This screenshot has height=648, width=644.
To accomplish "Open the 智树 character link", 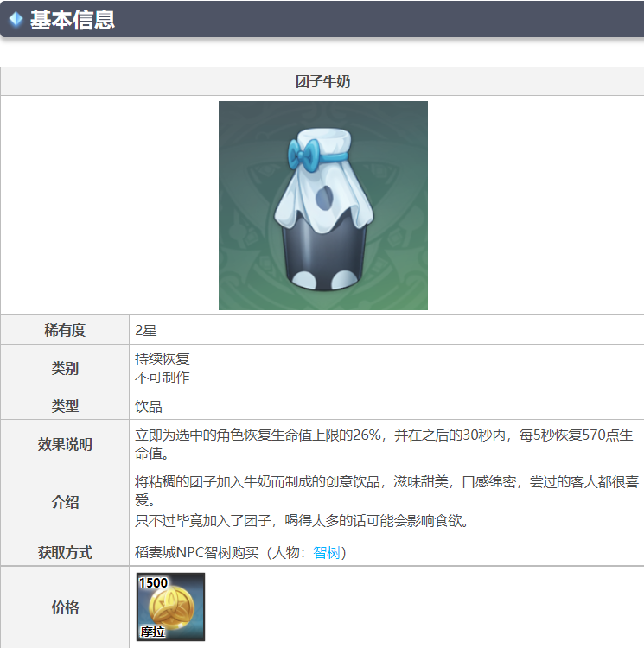I will point(327,553).
